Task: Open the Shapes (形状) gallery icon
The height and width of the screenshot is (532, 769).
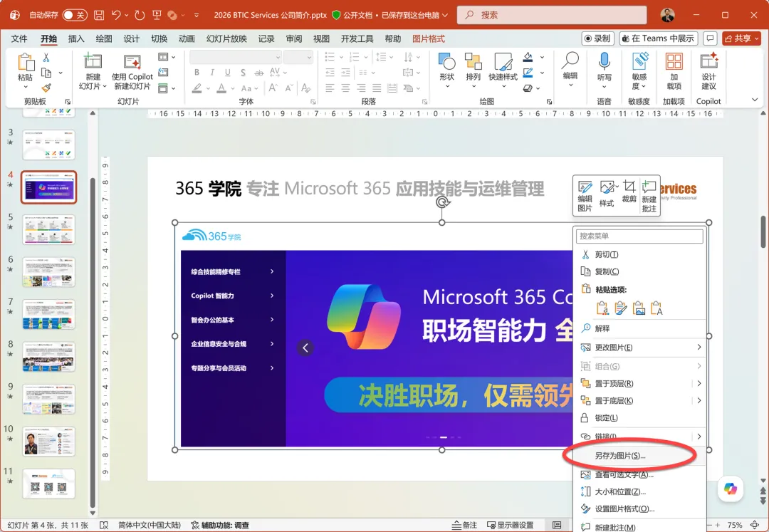Action: point(446,62)
